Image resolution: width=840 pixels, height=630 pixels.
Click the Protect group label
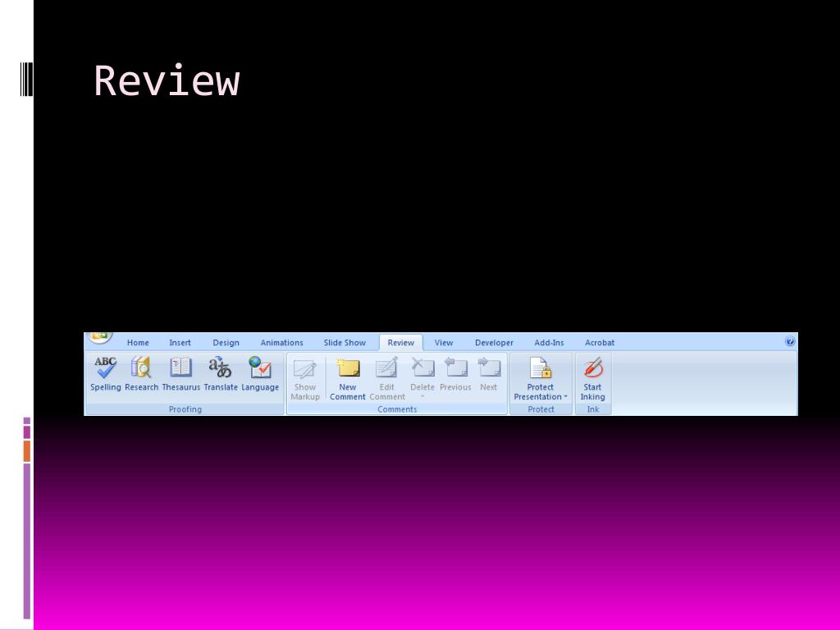(541, 409)
